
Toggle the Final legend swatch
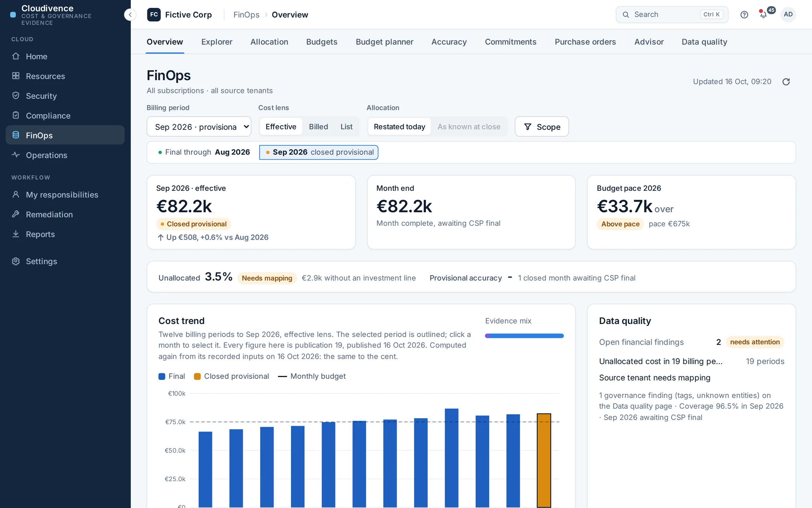[162, 376]
